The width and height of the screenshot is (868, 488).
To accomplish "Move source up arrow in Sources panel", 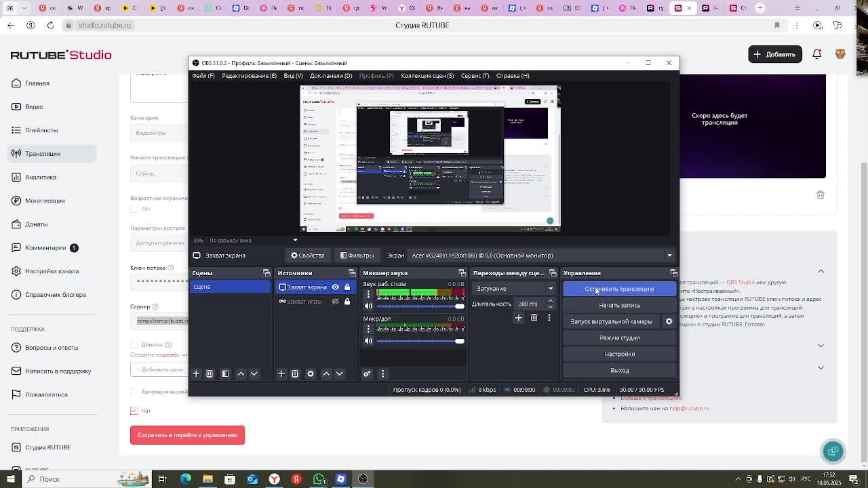I will 326,373.
